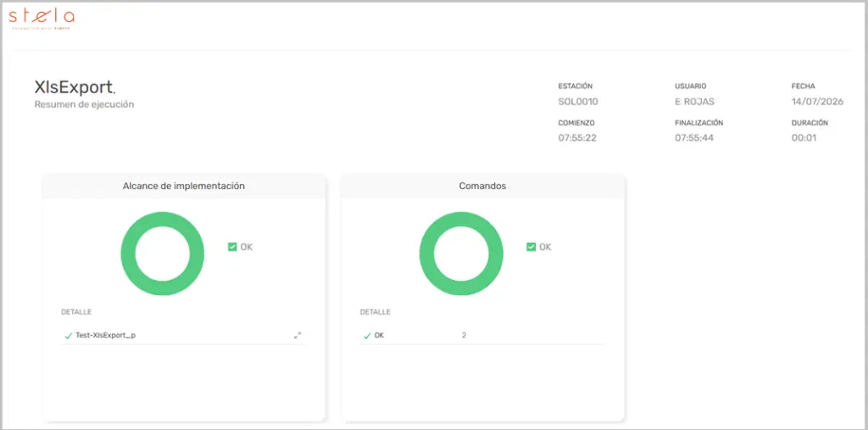Screen dimensions: 868x430
Task: Click the OK label in the Comandos detail row
Action: click(379, 335)
